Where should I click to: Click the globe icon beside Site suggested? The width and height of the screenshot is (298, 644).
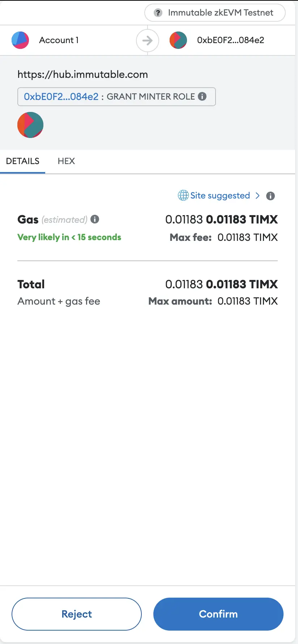coord(183,196)
